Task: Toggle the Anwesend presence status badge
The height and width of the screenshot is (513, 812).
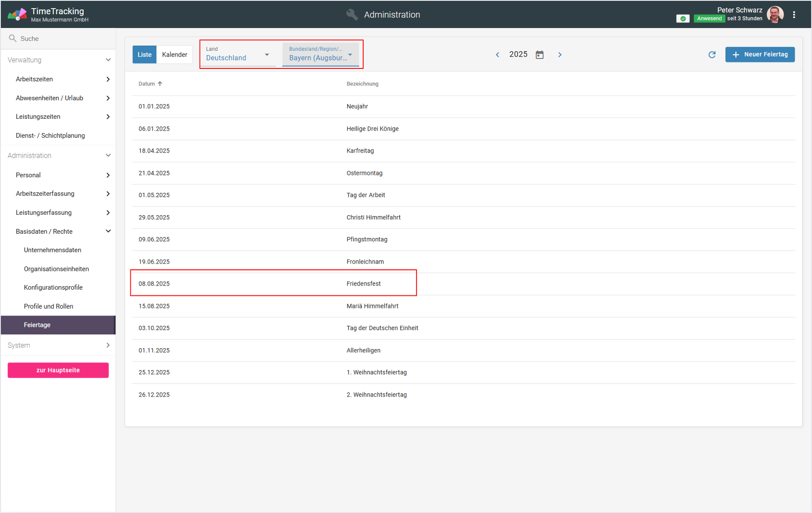Action: pos(709,19)
